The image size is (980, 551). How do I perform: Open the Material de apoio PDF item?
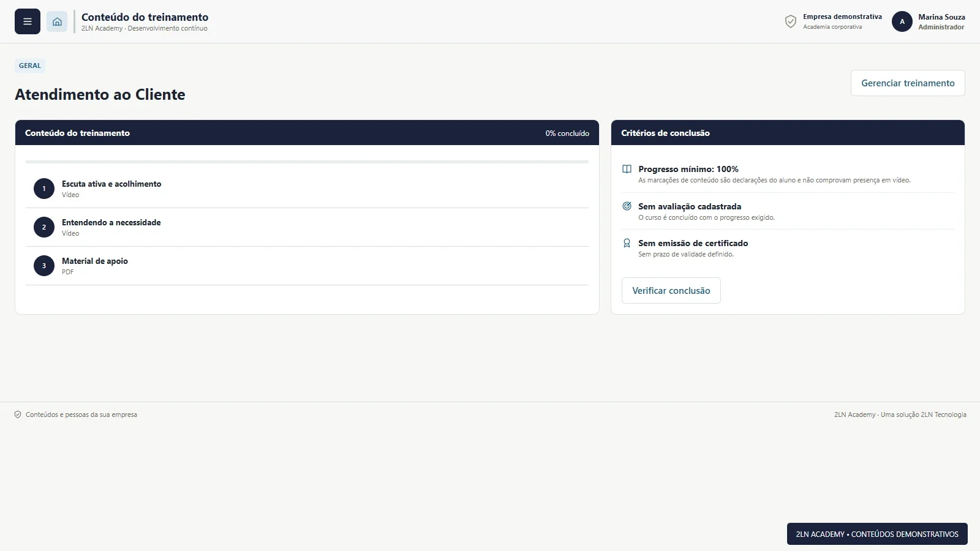coord(307,266)
